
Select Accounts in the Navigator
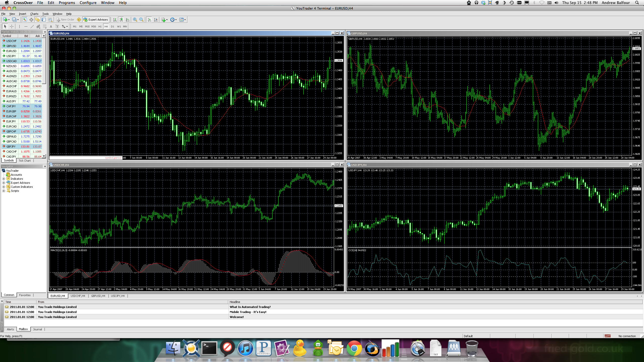[x=16, y=175]
